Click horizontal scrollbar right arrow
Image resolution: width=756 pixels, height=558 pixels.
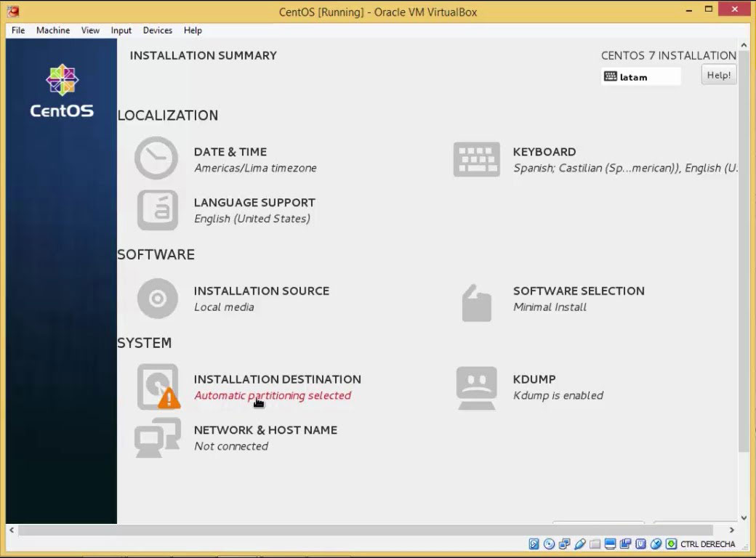pyautogui.click(x=731, y=530)
